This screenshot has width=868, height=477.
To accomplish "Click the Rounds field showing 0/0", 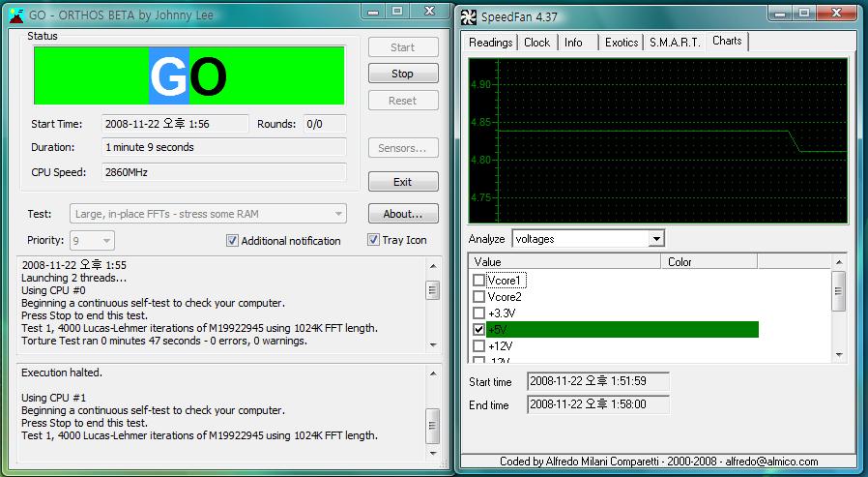I will (x=325, y=124).
